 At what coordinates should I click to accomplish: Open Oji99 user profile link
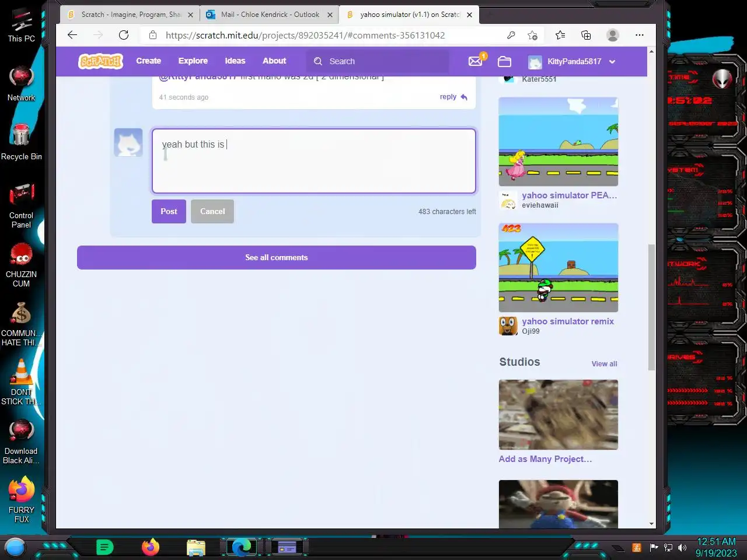[530, 331]
